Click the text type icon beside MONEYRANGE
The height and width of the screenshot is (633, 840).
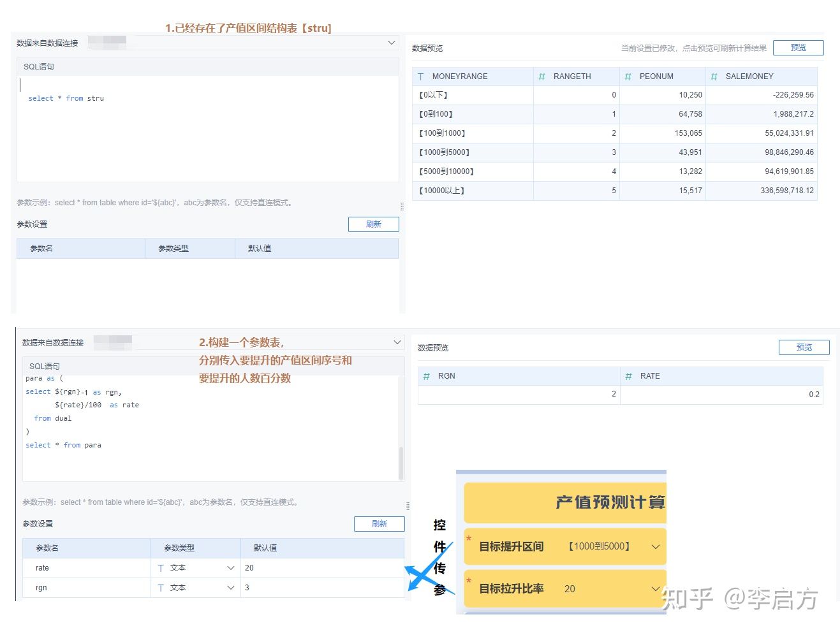(x=421, y=76)
